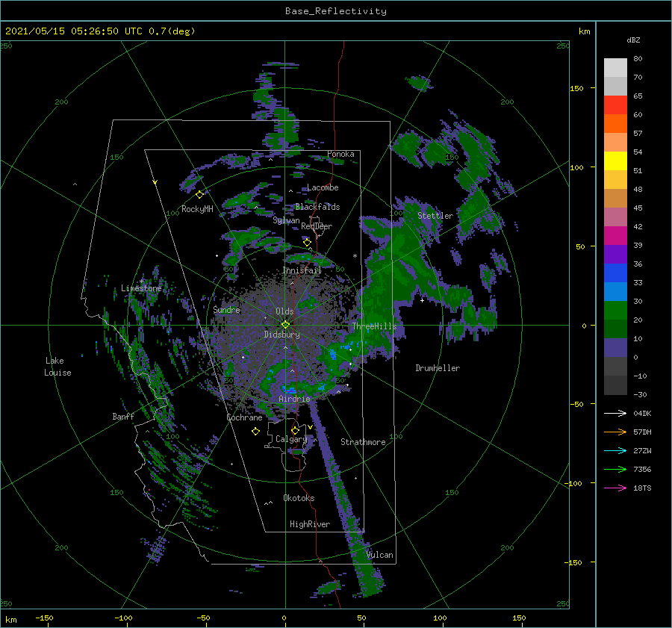Click the Cochrane label

pyautogui.click(x=244, y=417)
